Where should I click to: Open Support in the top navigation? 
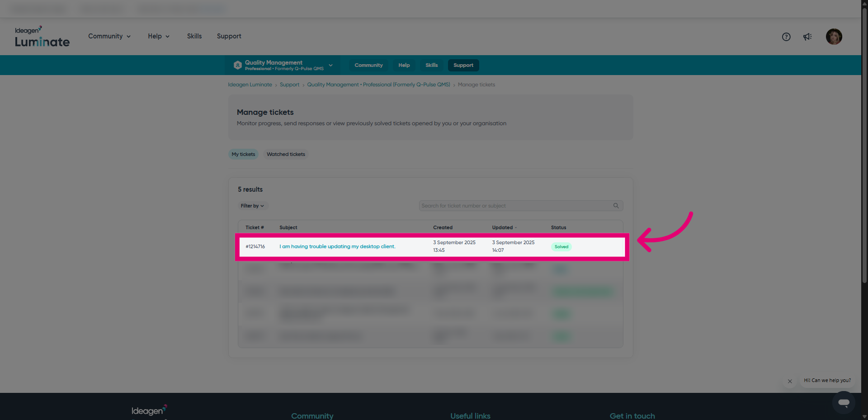pyautogui.click(x=229, y=36)
